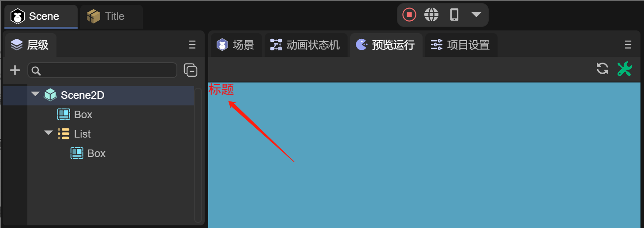Click the hierarchy panel vertical scrollbar
The height and width of the screenshot is (228, 644).
tap(198, 155)
